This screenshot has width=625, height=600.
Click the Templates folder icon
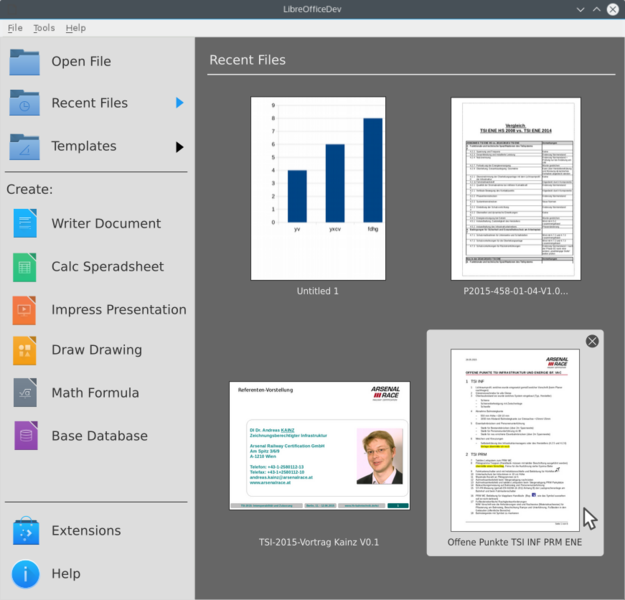point(25,146)
